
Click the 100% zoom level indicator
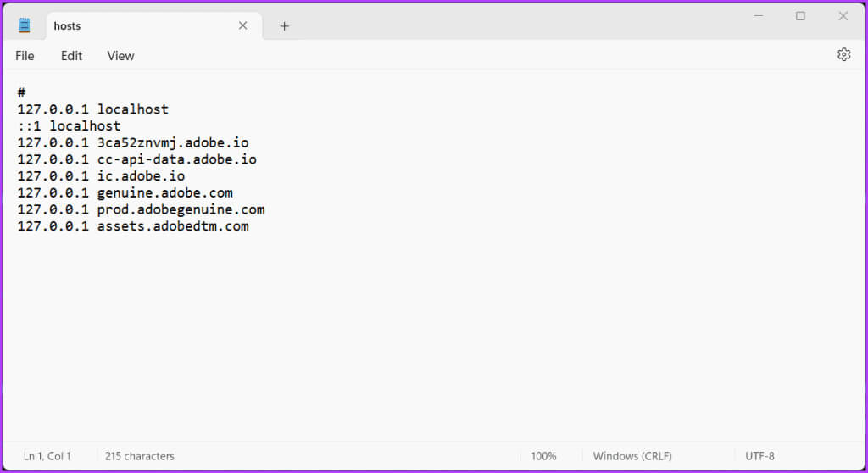point(543,456)
